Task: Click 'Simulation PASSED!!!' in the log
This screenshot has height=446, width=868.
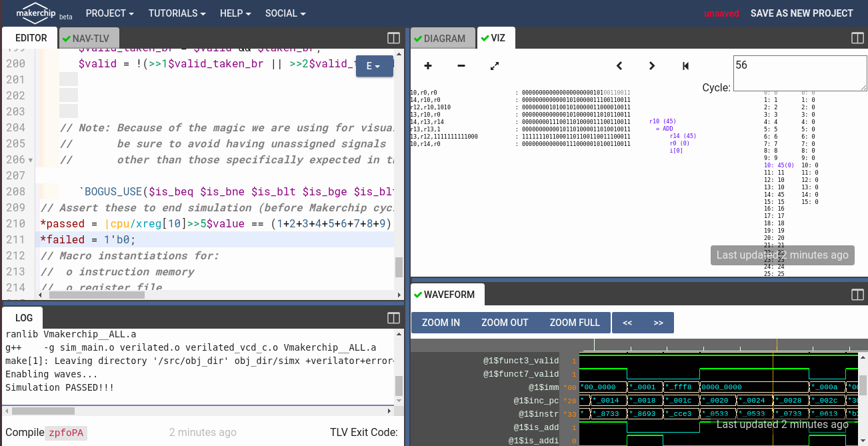Action: click(x=59, y=387)
